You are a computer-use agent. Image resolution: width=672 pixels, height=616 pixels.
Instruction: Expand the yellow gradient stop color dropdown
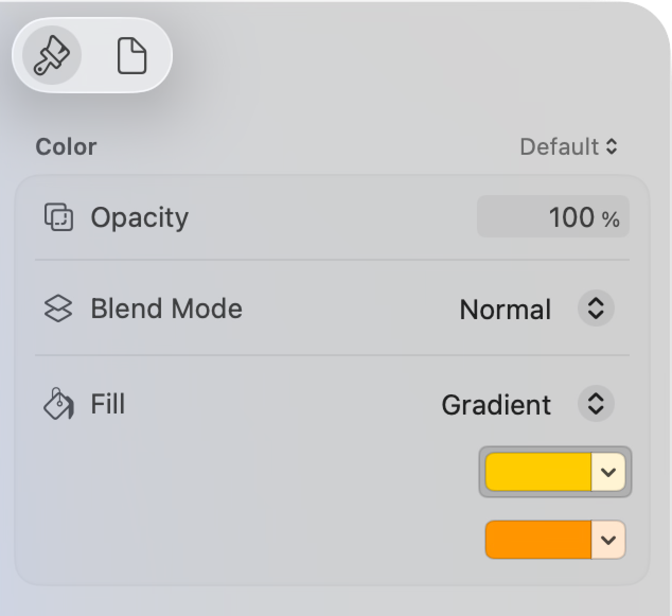[608, 472]
